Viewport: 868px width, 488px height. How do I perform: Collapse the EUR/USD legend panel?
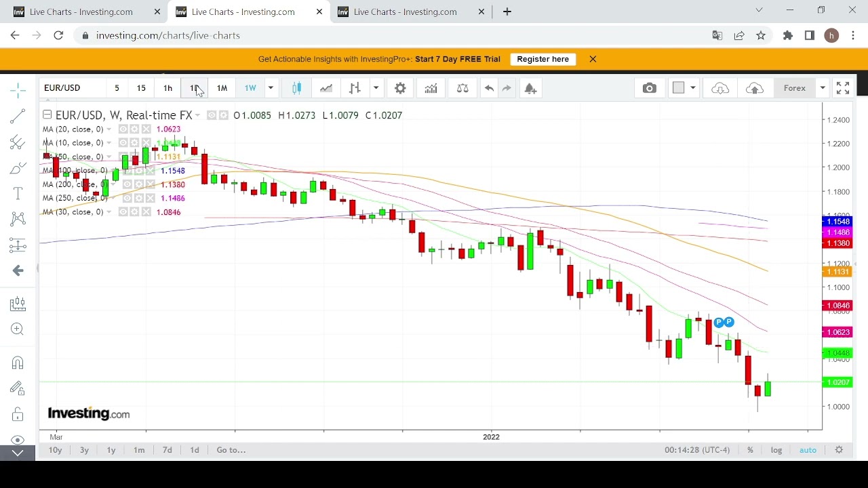[x=47, y=115]
